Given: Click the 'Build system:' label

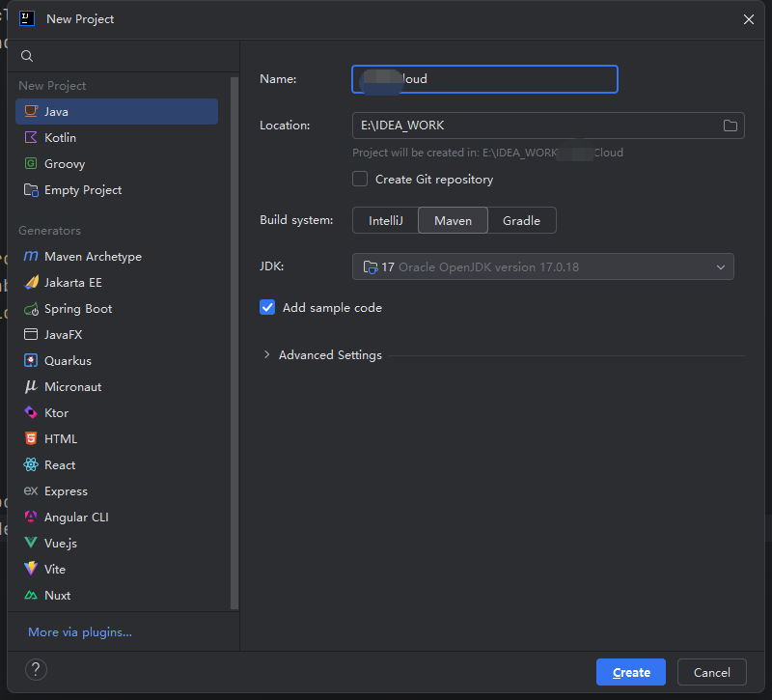Looking at the screenshot, I should pyautogui.click(x=296, y=220).
